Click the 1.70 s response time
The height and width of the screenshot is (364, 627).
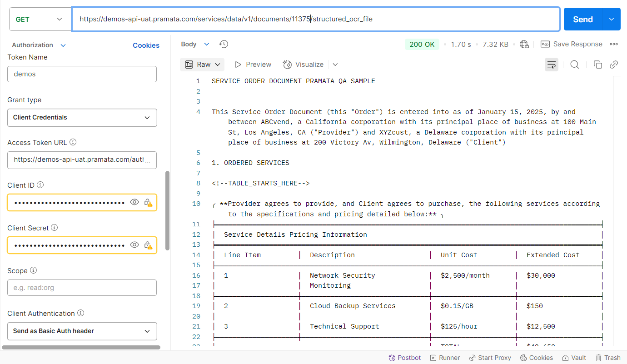tap(461, 44)
